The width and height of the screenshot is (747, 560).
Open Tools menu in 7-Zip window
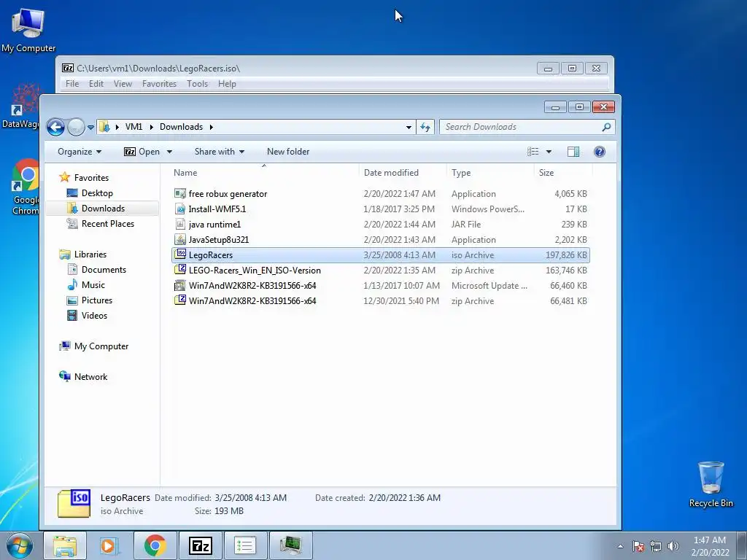point(197,84)
